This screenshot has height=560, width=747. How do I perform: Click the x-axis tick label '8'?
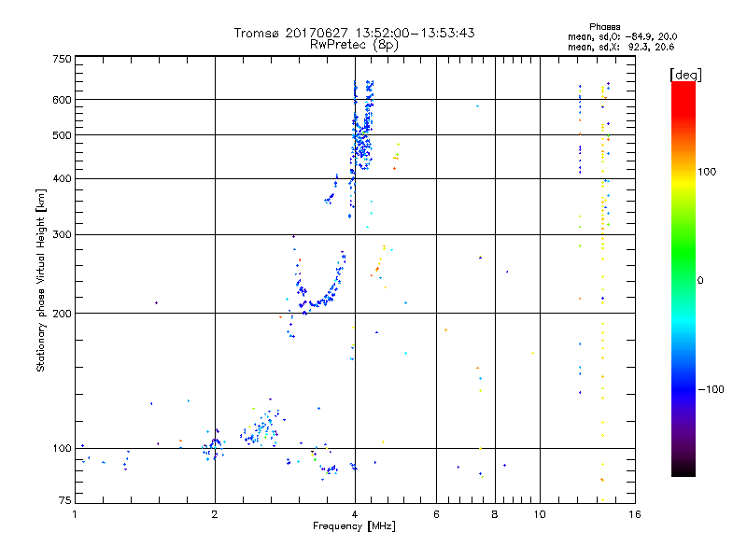[495, 514]
